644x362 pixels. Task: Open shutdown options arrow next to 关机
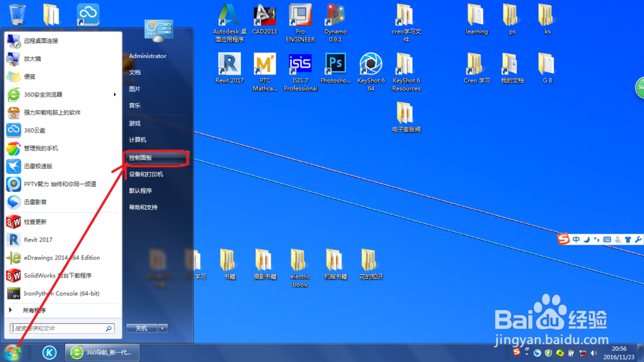pos(163,329)
